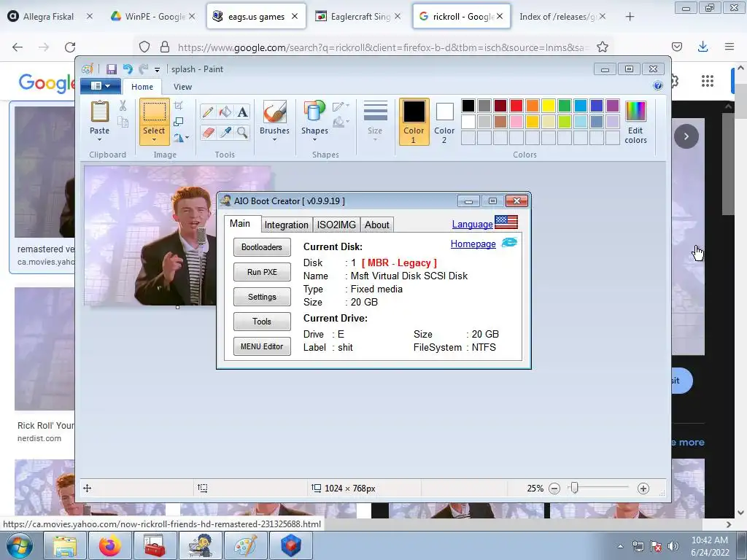Click the US flag Language icon
The width and height of the screenshot is (747, 560).
(x=506, y=222)
